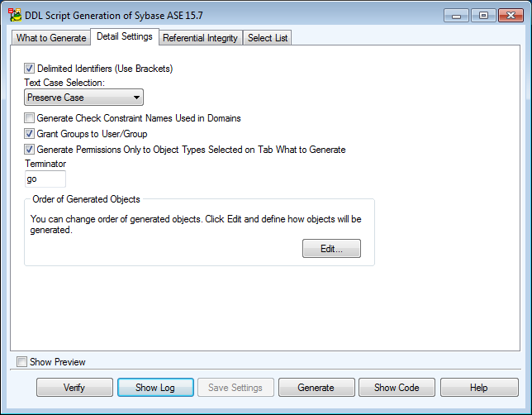
Task: Open the Text Case Selection dropdown
Action: [83, 98]
